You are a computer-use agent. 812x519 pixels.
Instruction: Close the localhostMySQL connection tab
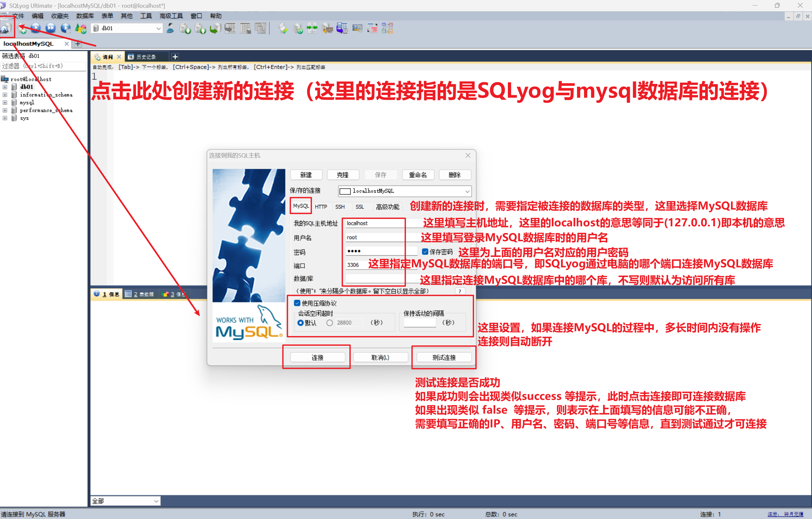(x=67, y=44)
